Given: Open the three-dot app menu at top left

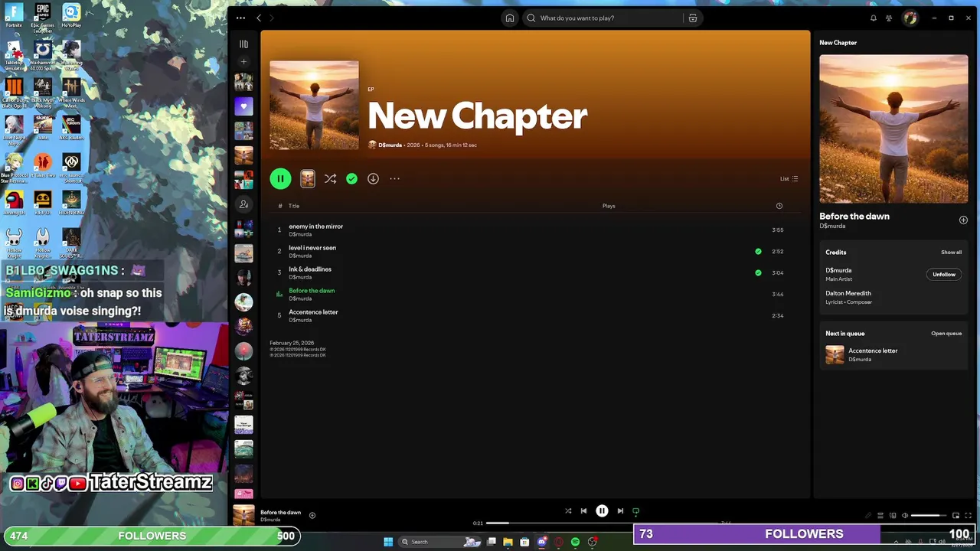Looking at the screenshot, I should (x=240, y=18).
